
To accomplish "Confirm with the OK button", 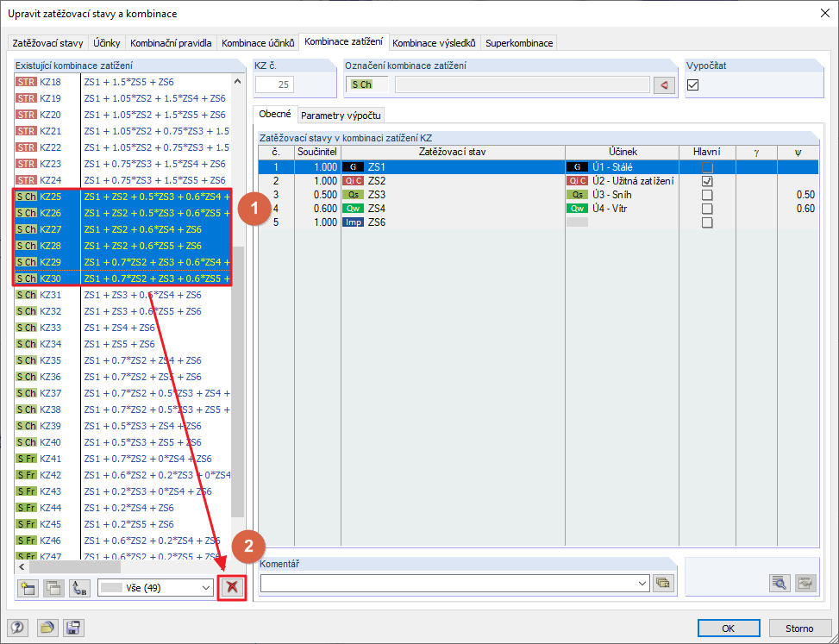I will [x=729, y=628].
